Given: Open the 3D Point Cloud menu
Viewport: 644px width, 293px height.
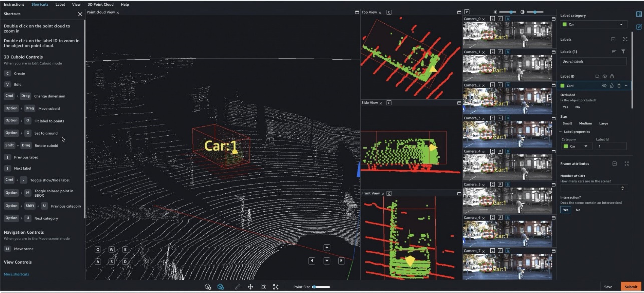Looking at the screenshot, I should tap(100, 4).
